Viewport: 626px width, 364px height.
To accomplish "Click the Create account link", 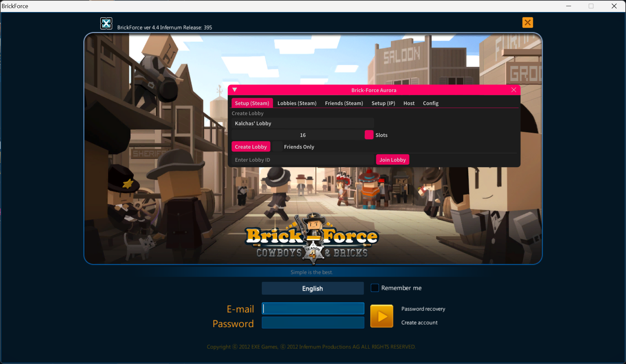I will coord(419,322).
